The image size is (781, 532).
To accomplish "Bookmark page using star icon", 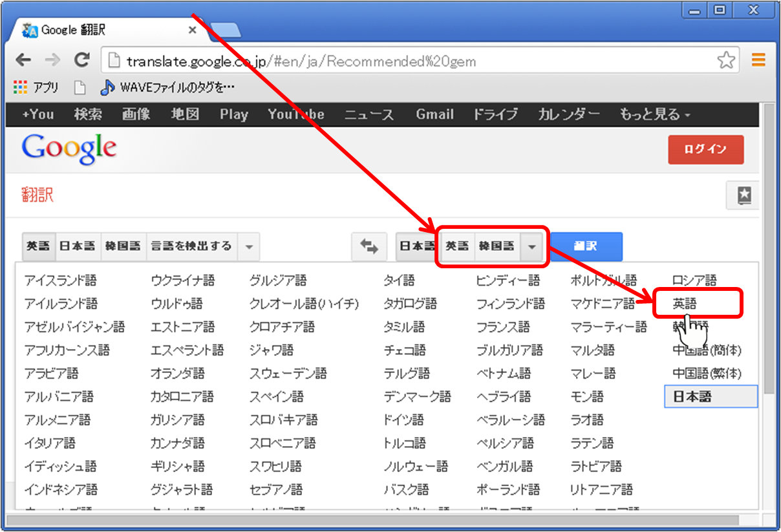I will (x=726, y=61).
